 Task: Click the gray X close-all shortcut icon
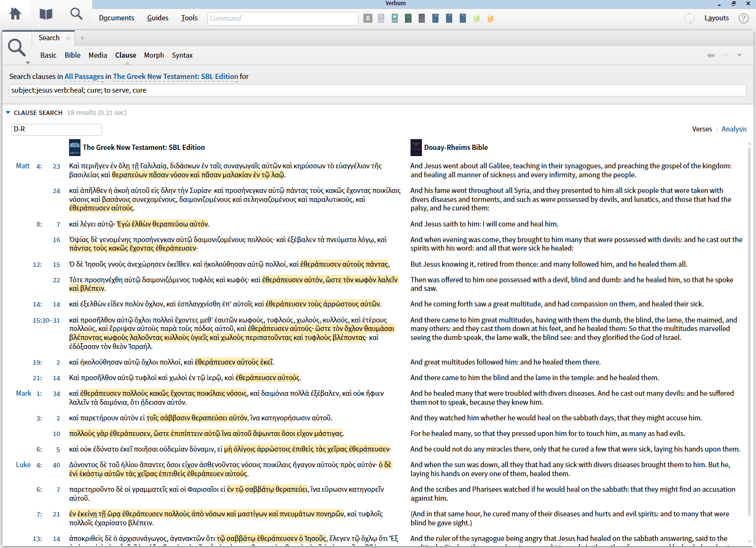point(368,18)
